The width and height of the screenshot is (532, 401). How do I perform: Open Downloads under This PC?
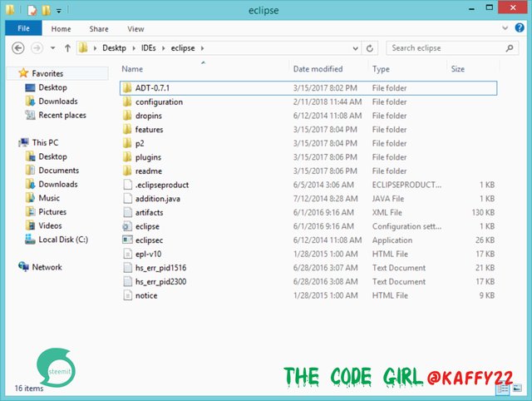point(58,184)
